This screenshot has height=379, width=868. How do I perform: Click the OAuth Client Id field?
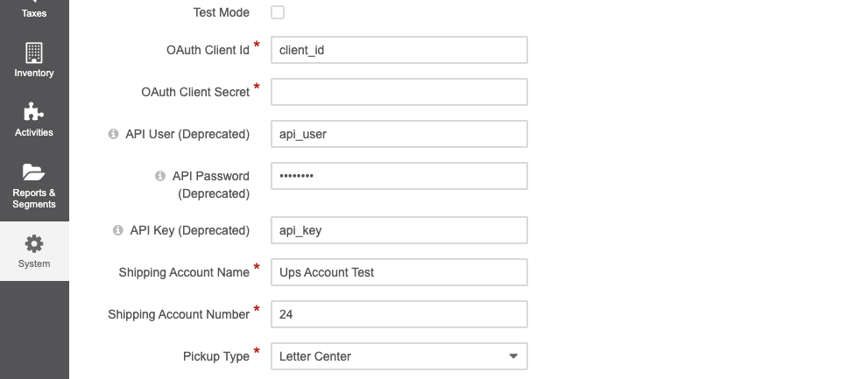(399, 50)
